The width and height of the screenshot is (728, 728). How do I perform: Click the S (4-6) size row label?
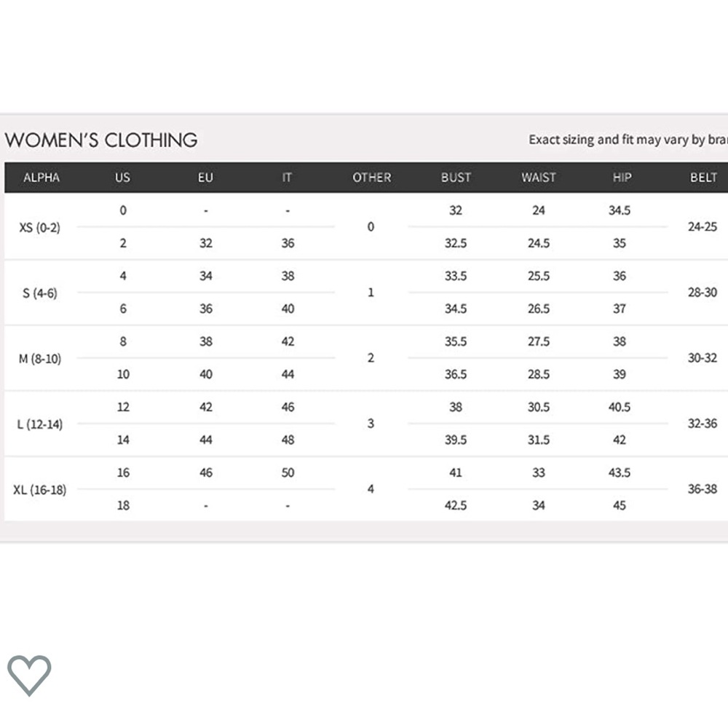click(x=40, y=293)
